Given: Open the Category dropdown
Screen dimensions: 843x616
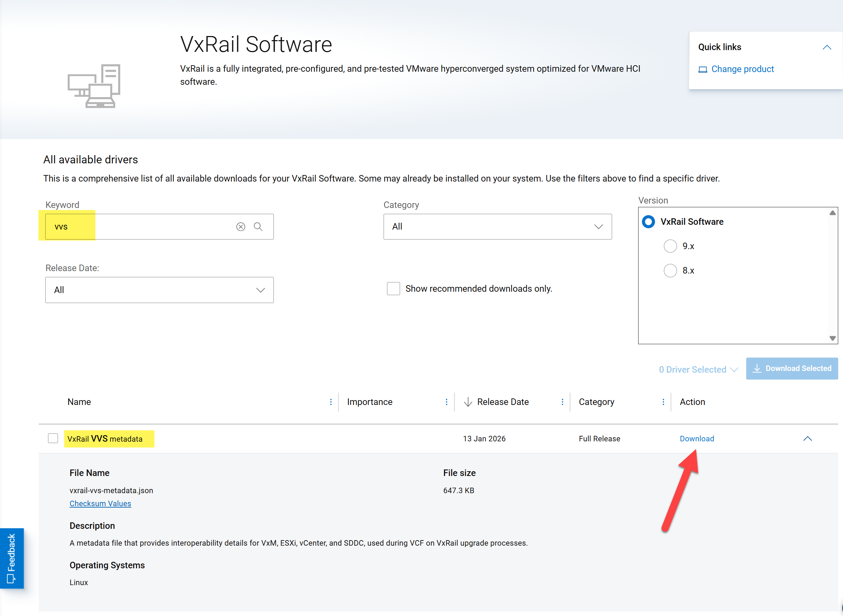Looking at the screenshot, I should pyautogui.click(x=497, y=227).
